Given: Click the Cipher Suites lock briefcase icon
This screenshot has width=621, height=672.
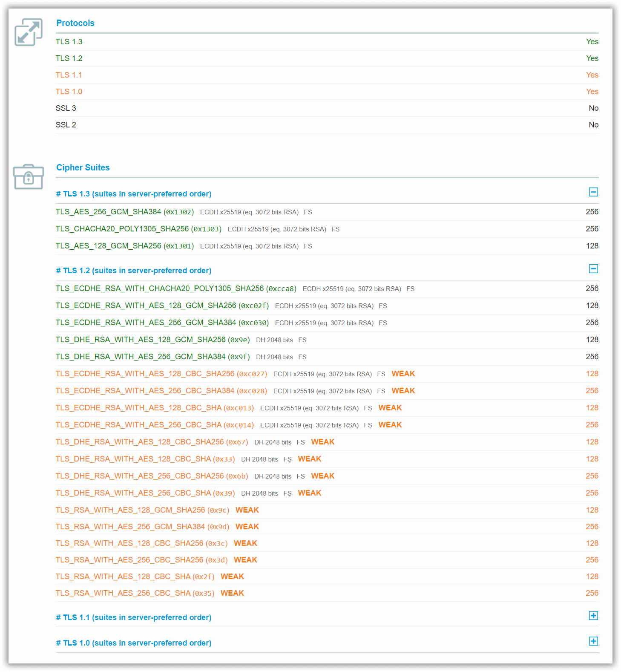Looking at the screenshot, I should click(x=29, y=177).
